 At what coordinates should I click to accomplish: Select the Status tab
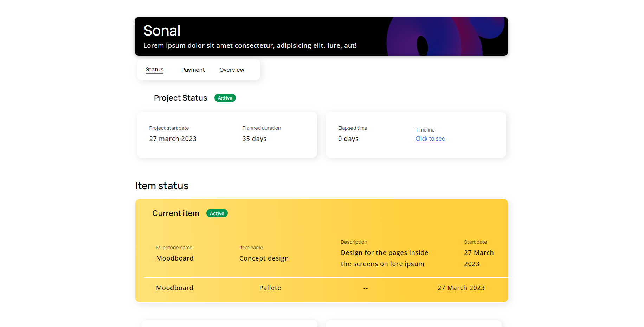tap(154, 70)
